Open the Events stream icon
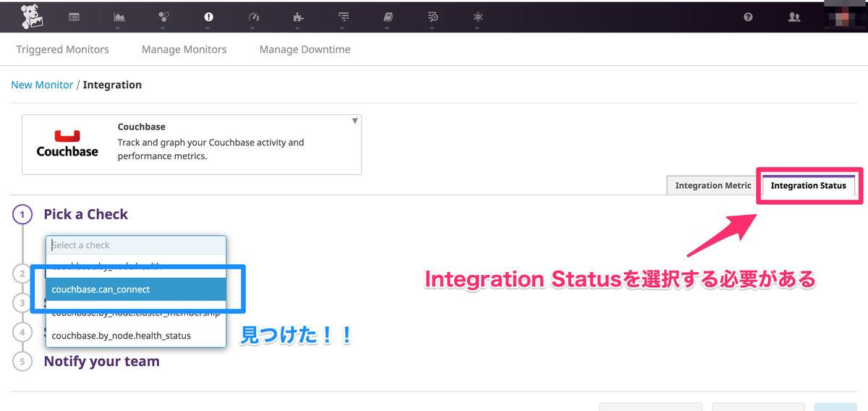Image resolution: width=868 pixels, height=411 pixels. [74, 17]
